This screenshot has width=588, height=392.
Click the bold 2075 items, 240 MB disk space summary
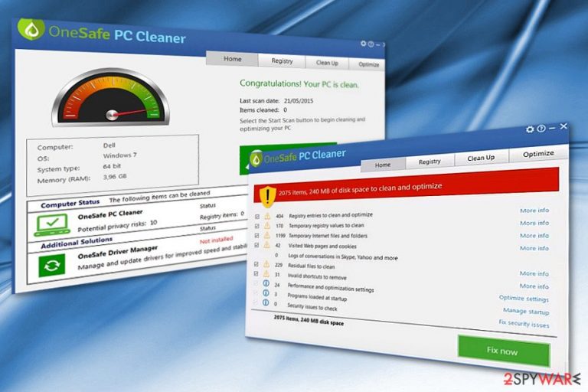click(309, 320)
